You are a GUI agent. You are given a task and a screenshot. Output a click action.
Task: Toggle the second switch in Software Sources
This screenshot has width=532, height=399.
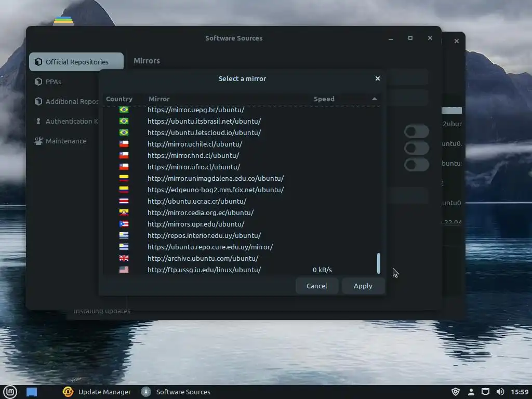pyautogui.click(x=416, y=148)
